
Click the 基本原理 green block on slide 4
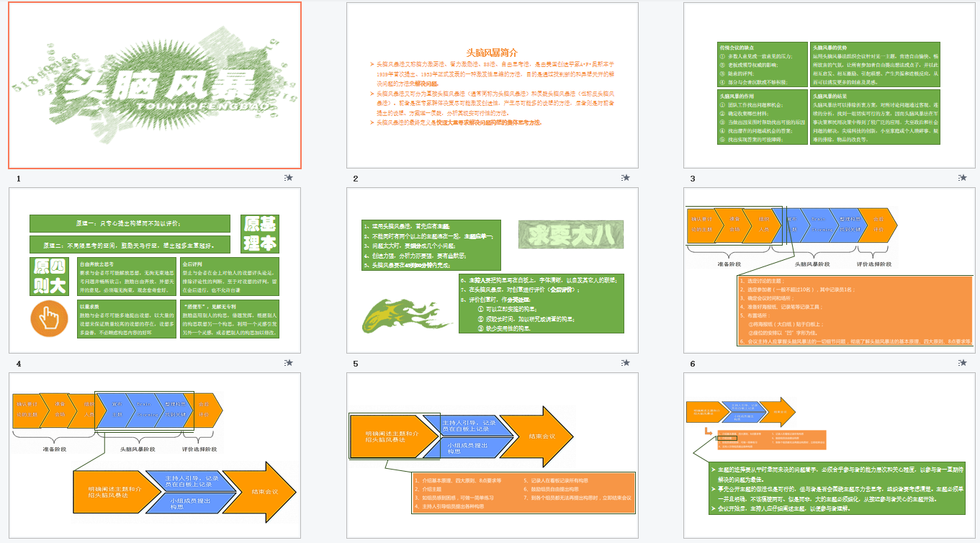pyautogui.click(x=259, y=233)
